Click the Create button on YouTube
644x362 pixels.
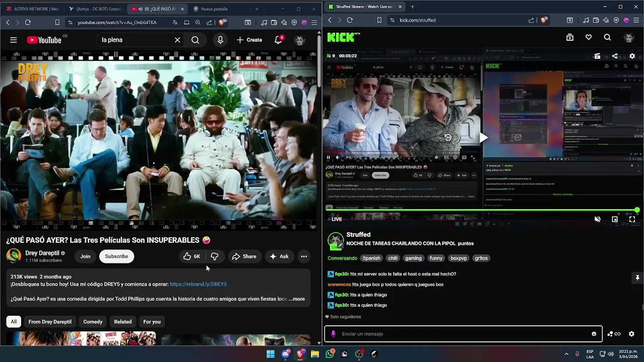coord(249,40)
